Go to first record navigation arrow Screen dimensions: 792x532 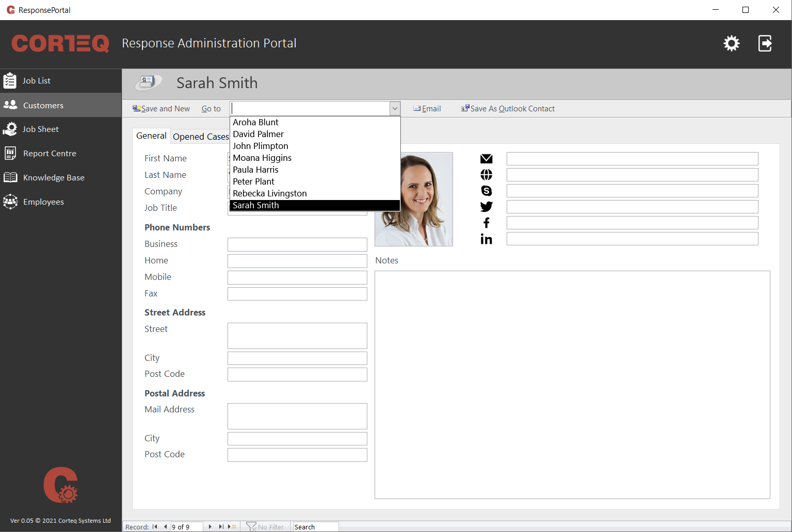coord(155,527)
